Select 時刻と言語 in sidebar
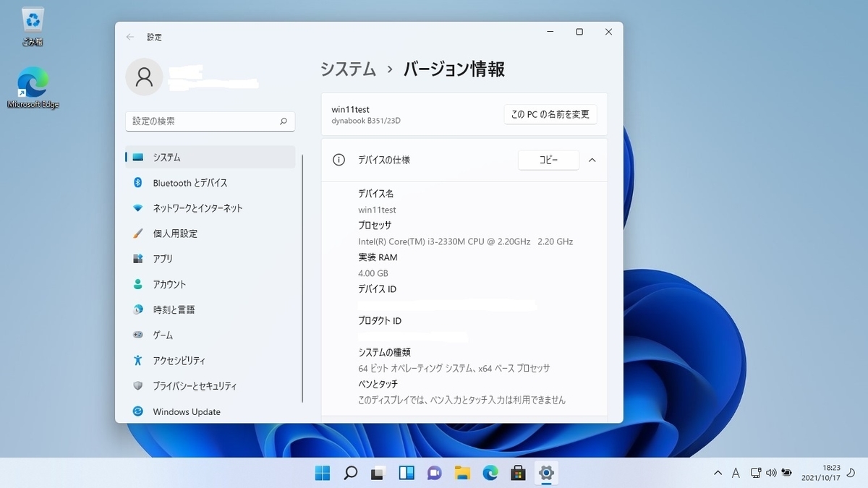The height and width of the screenshot is (488, 868). 210,309
